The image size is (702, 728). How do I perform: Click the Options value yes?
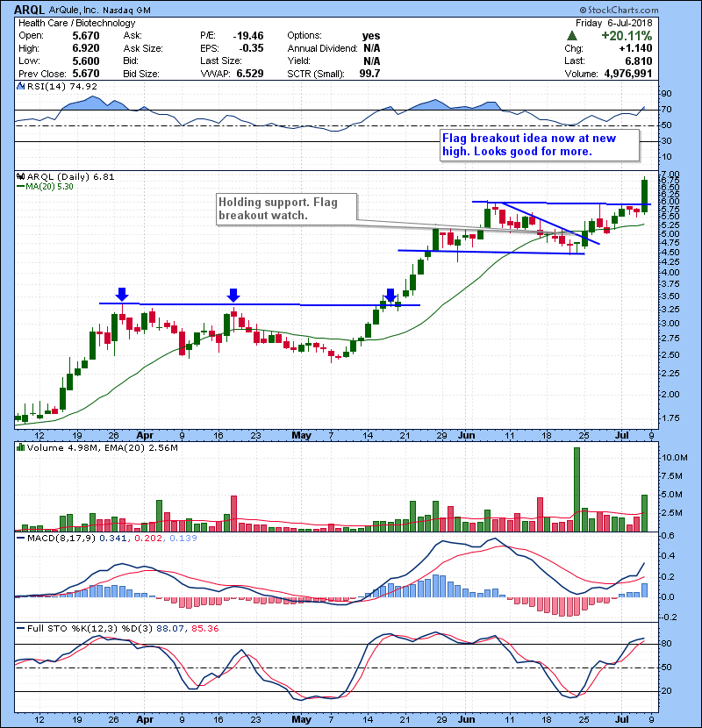pos(371,36)
